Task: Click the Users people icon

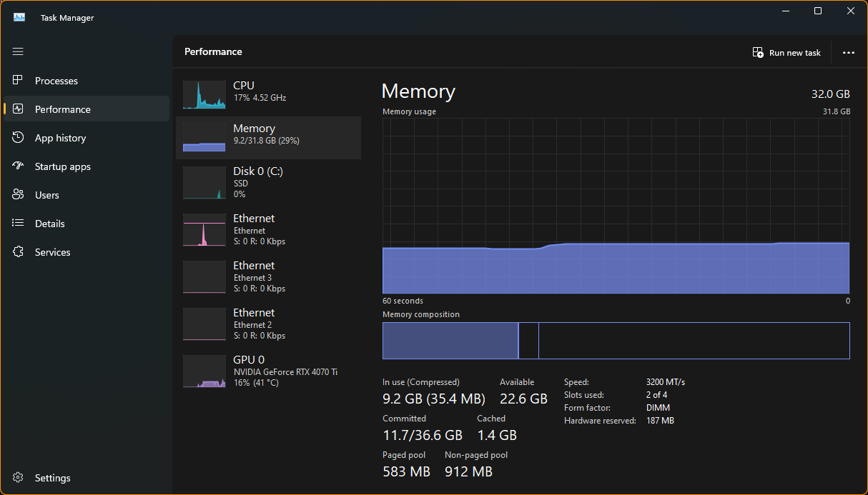Action: pos(19,195)
